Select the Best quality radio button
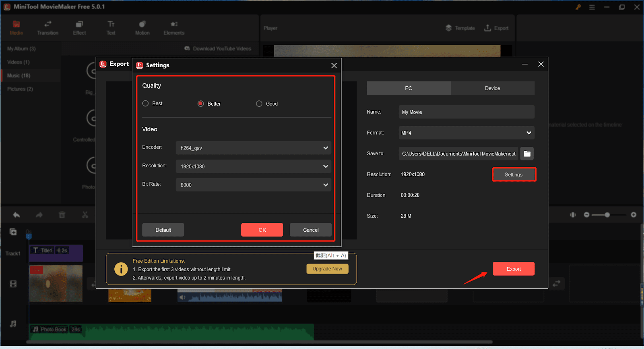 145,104
